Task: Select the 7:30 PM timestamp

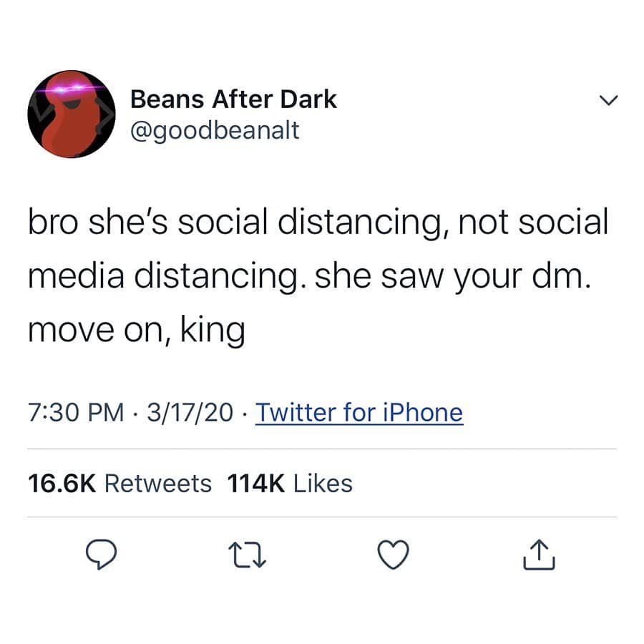Action: tap(76, 412)
